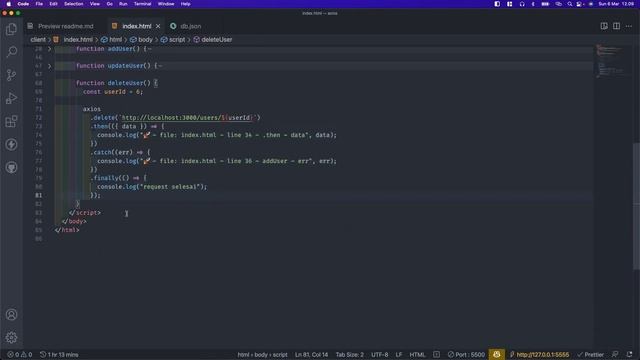Click the 'request selesai' console.log line
The height and width of the screenshot is (360, 640).
tap(152, 187)
